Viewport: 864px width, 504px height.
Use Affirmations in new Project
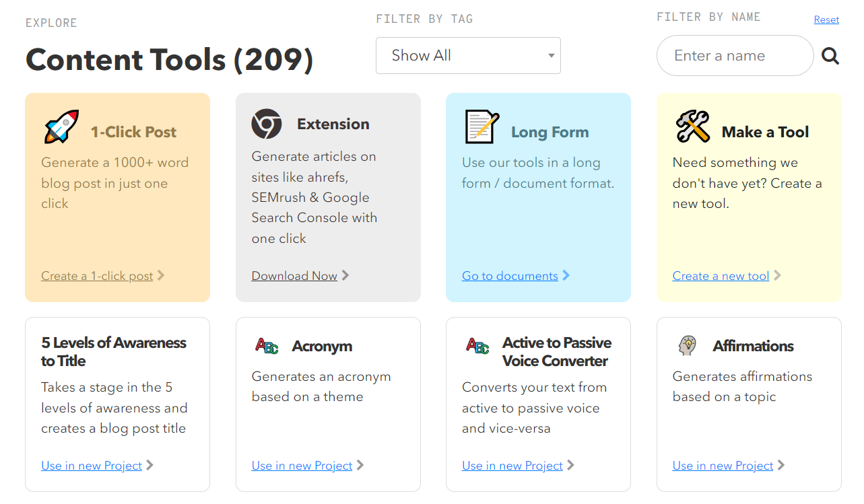coord(723,466)
